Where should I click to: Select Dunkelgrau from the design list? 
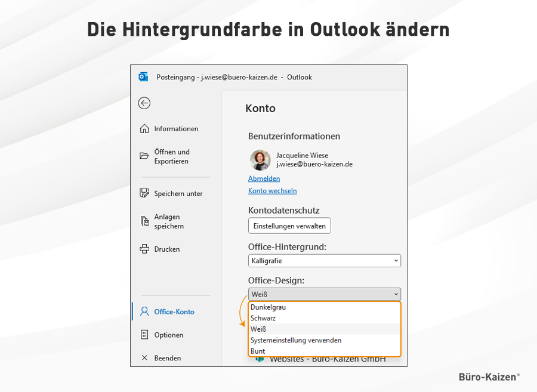tap(268, 307)
